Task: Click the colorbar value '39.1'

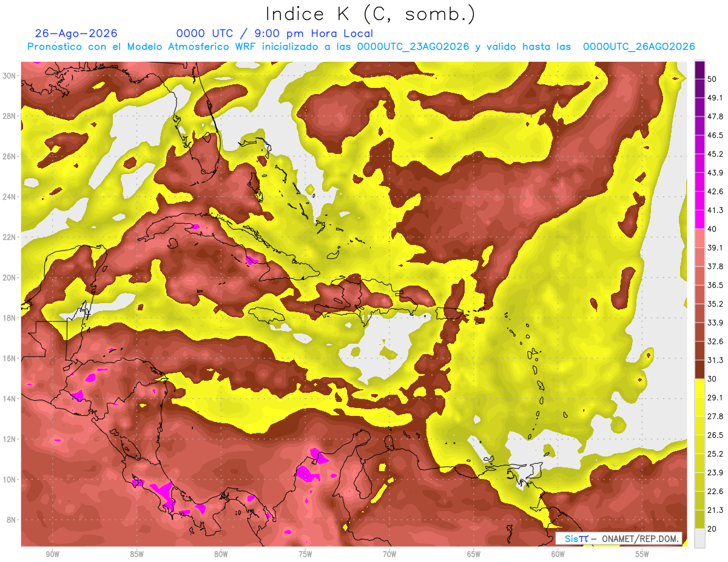Action: click(x=715, y=247)
